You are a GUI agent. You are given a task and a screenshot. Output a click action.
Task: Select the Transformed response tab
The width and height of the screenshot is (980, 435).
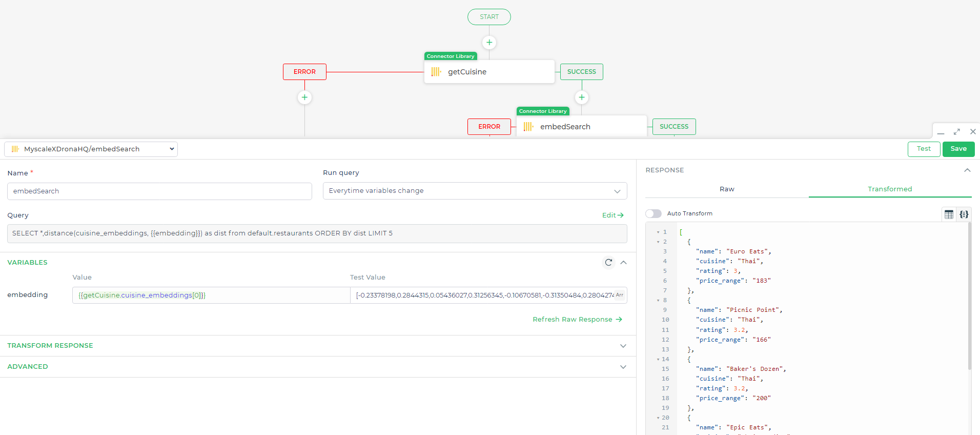point(890,189)
